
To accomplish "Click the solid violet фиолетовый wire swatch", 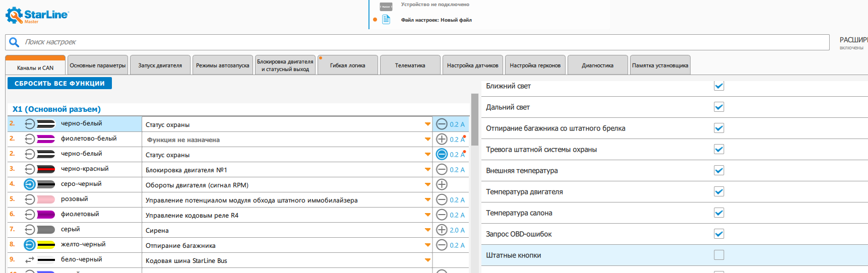I will click(x=46, y=215).
